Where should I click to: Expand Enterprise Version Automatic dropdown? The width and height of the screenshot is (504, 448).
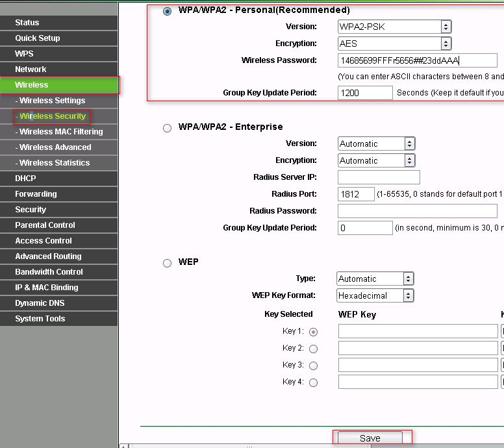click(x=377, y=143)
